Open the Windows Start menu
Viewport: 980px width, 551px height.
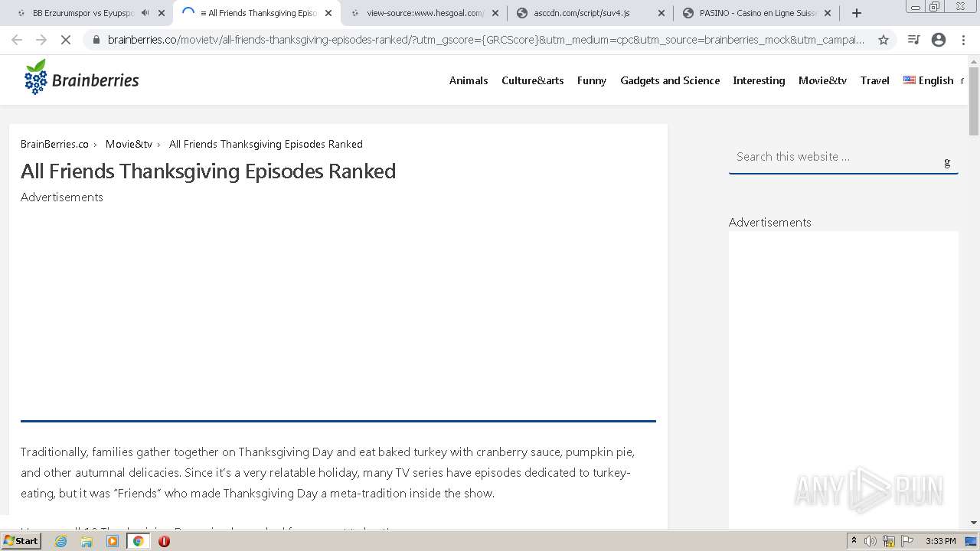coord(21,541)
